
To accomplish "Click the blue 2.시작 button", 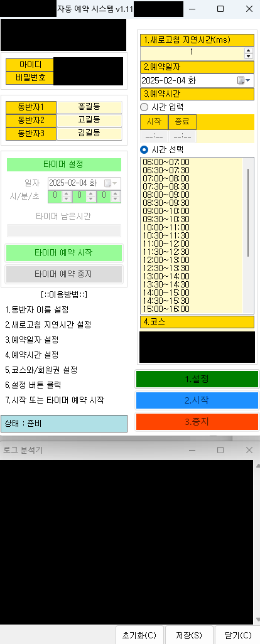I will [197, 400].
